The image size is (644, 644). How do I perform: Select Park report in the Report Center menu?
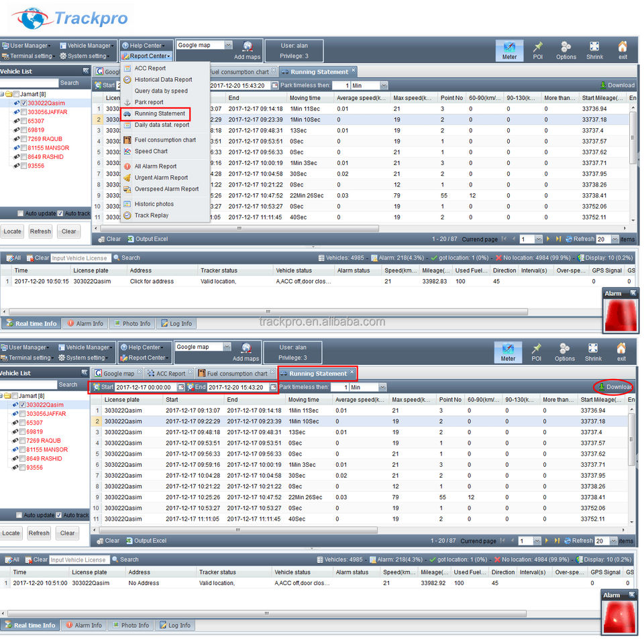coord(149,102)
